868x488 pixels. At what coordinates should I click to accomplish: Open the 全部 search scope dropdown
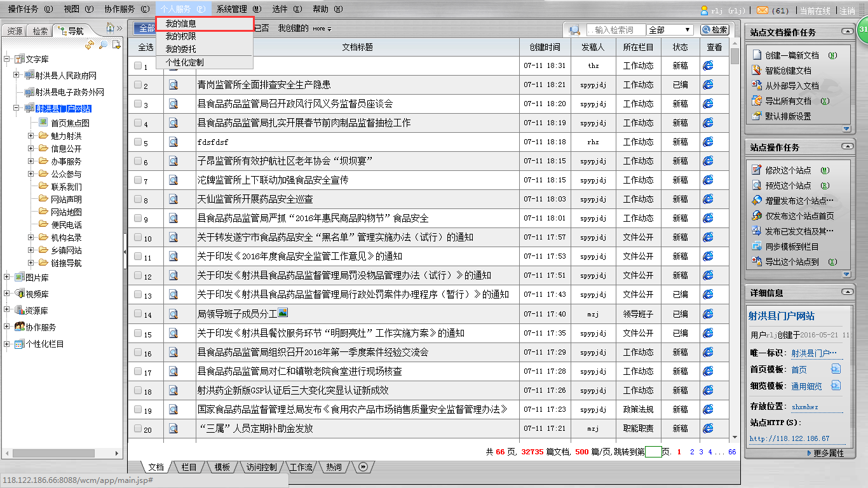670,30
